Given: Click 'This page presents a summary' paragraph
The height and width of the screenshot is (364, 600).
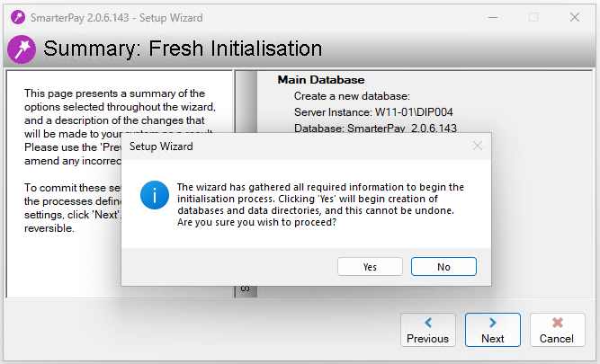Looking at the screenshot, I should point(120,127).
